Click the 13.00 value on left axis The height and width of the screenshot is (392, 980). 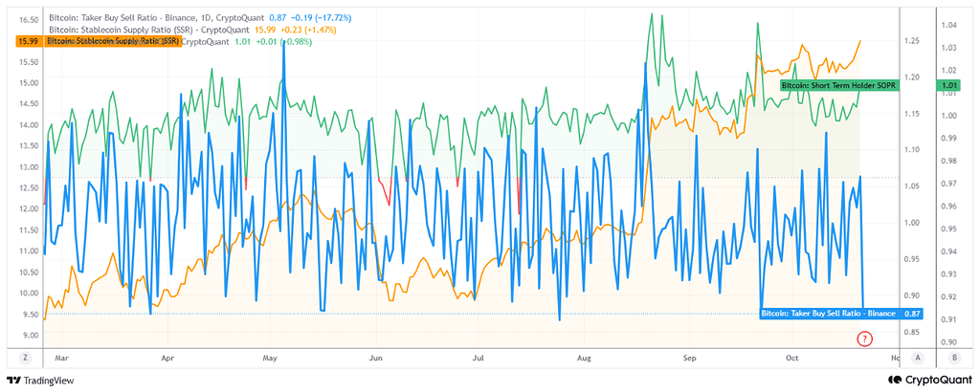coord(29,166)
